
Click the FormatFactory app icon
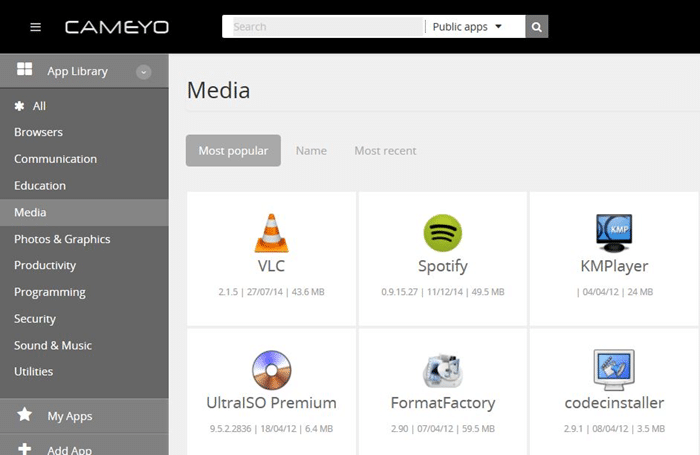[x=442, y=369]
